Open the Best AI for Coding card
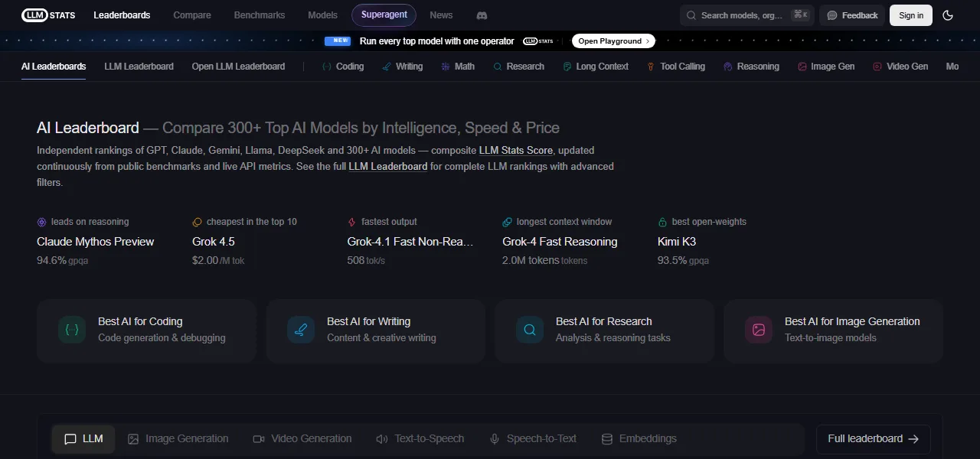 click(146, 330)
